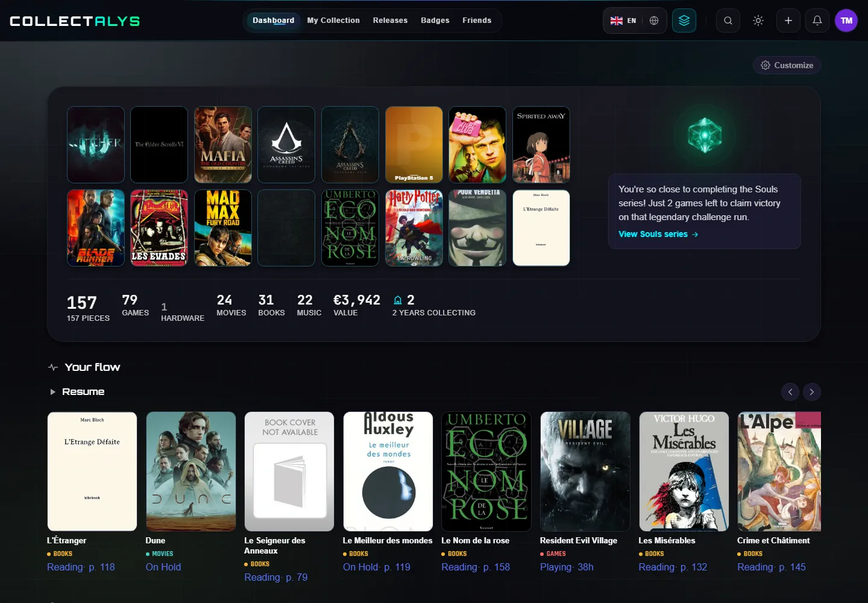
Task: Open the Friends tab
Action: coord(477,21)
